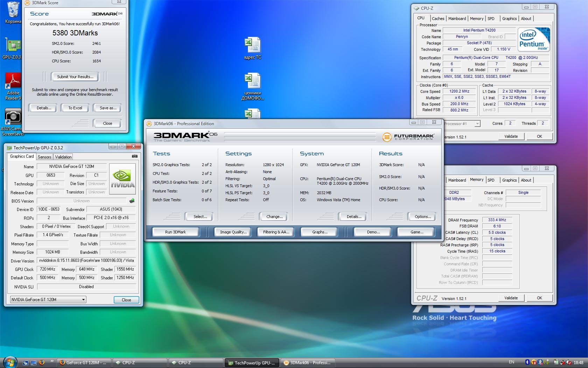Image resolution: width=588 pixels, height=368 pixels.
Task: Click the Game button
Action: click(x=416, y=232)
